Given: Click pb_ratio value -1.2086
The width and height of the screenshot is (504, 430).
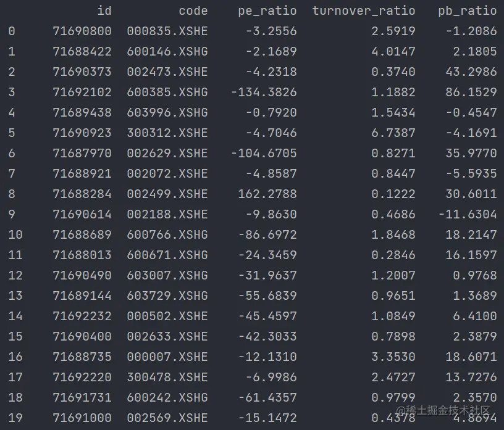Looking at the screenshot, I should [471, 31].
